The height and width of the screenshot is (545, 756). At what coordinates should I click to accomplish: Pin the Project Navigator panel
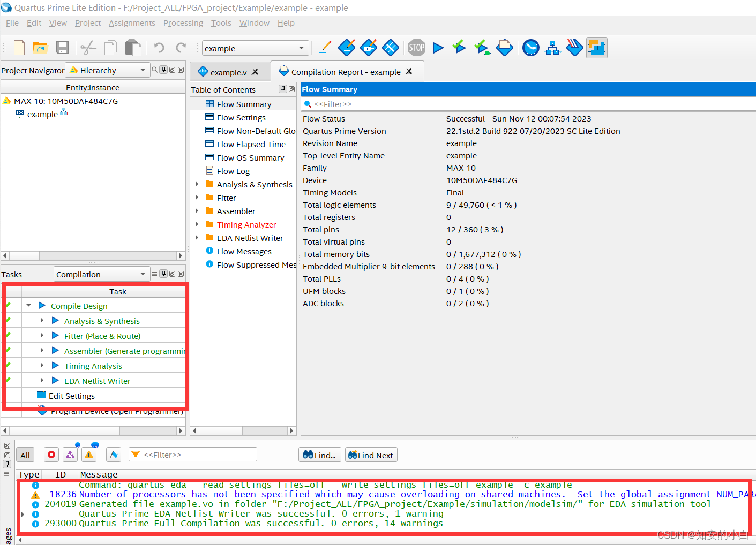tap(164, 70)
